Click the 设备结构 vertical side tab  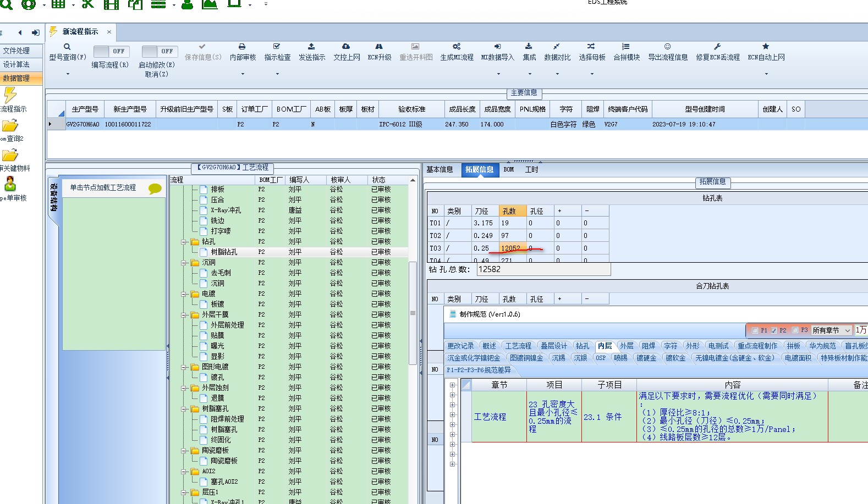[53, 198]
